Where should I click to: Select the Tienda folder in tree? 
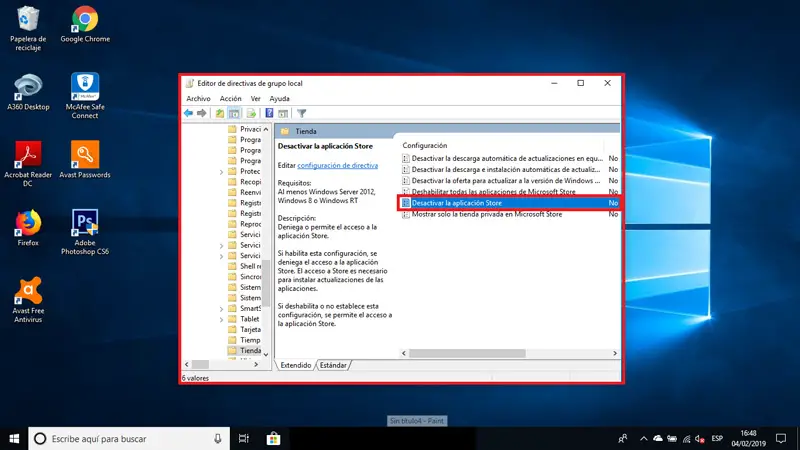(251, 351)
